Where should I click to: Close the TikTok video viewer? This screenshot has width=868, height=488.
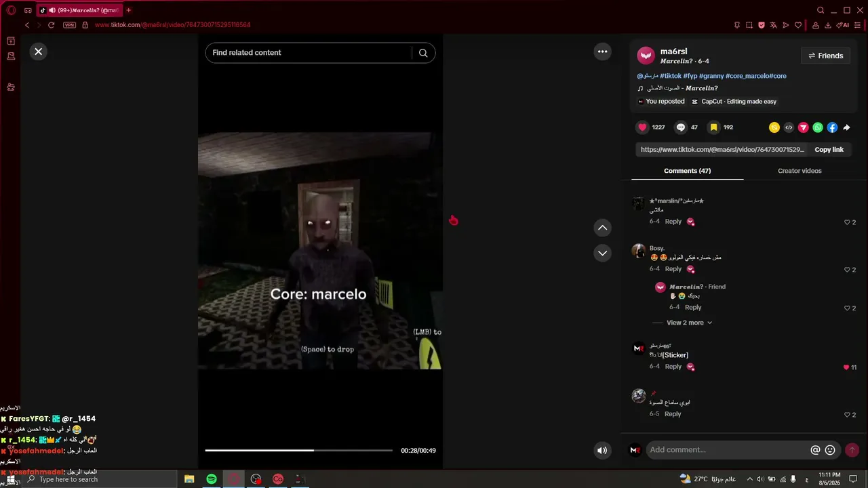(x=39, y=52)
